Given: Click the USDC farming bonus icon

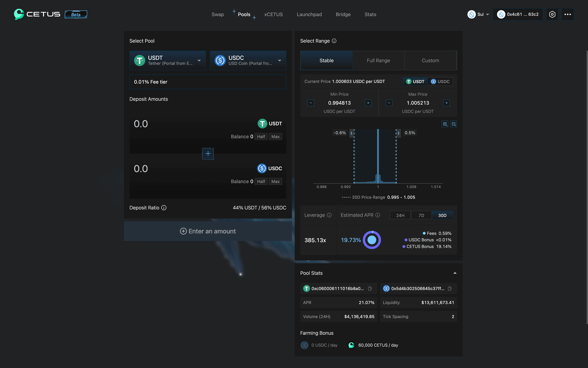Looking at the screenshot, I should point(304,345).
